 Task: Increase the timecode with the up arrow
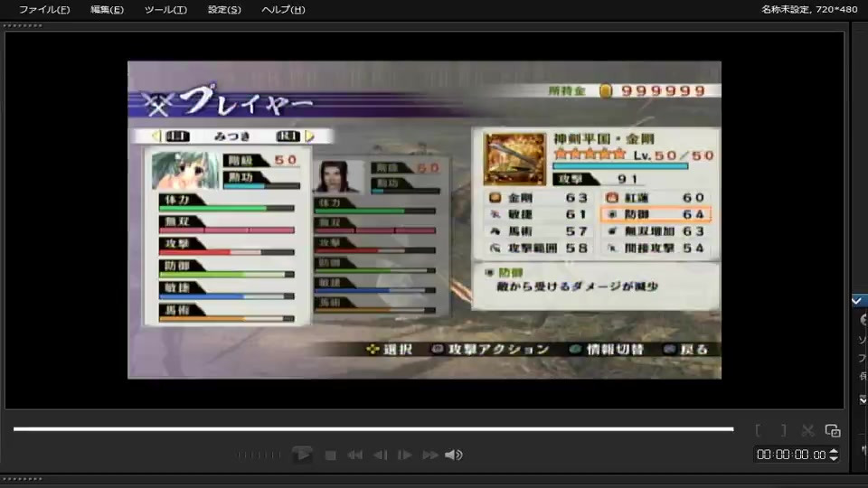[x=834, y=452]
